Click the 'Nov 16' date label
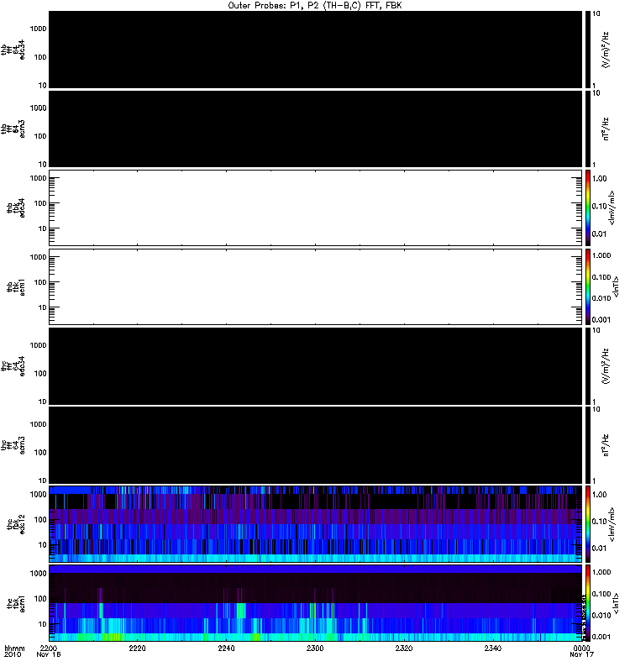 point(49,654)
